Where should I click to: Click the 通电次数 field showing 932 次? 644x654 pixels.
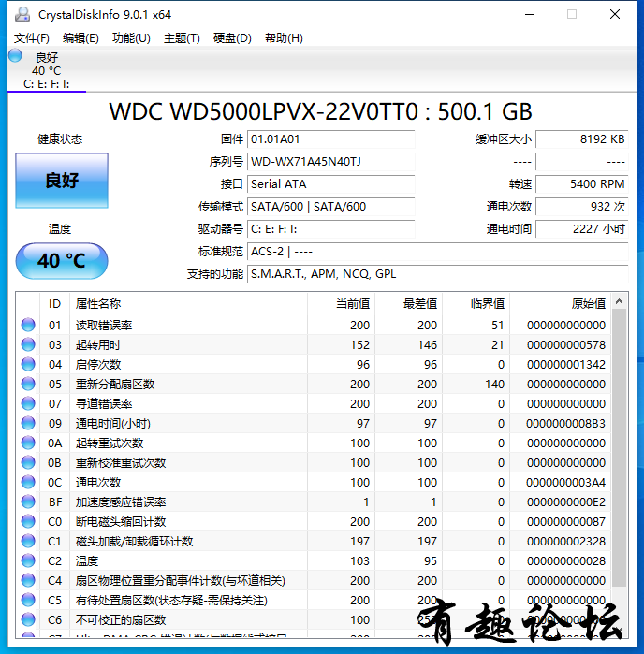pyautogui.click(x=582, y=207)
